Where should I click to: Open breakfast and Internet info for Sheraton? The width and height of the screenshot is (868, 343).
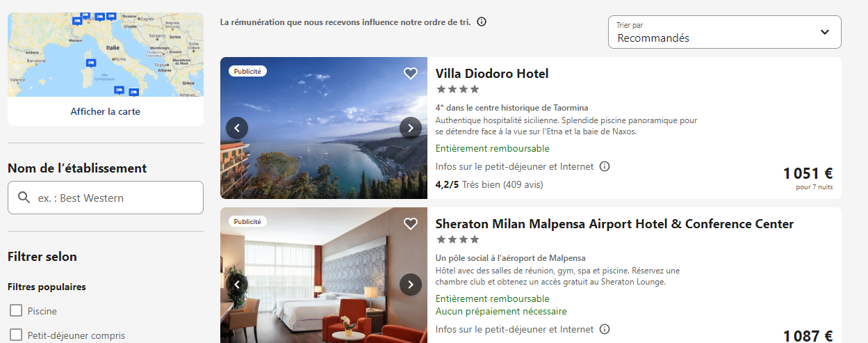pos(605,329)
